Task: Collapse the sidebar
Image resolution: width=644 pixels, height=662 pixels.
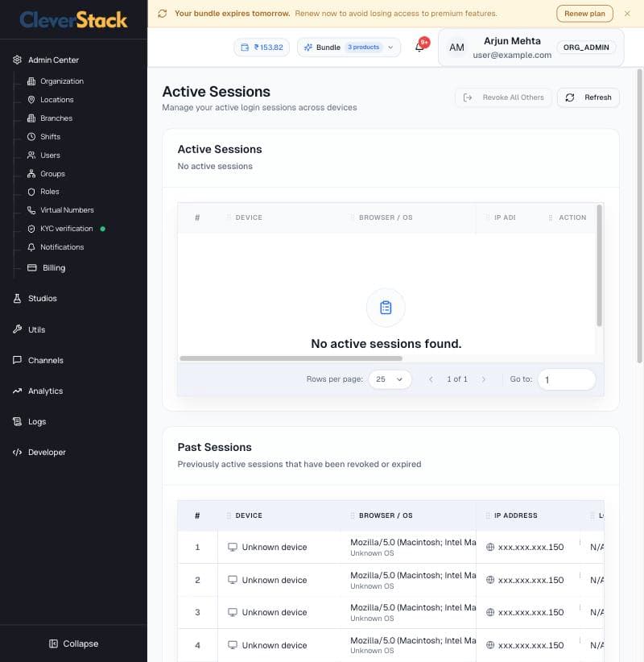Action: 74,643
